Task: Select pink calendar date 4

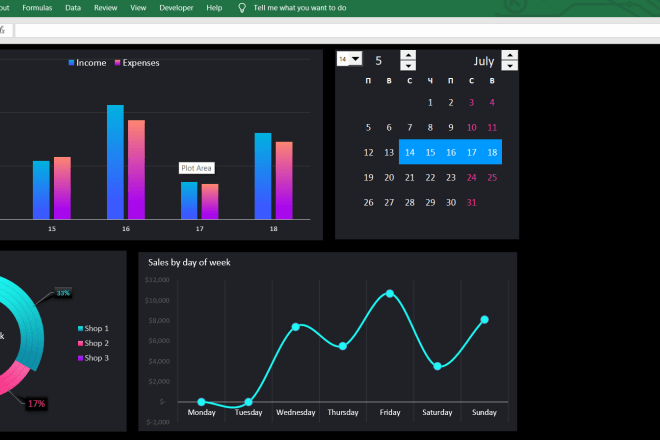Action: point(492,102)
